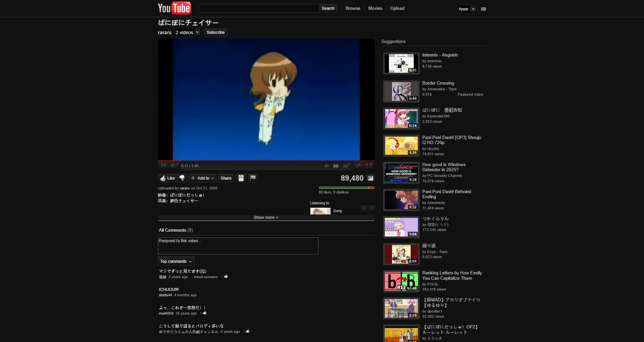The image size is (644, 342).
Task: Expand description with Show more
Action: coord(266,218)
